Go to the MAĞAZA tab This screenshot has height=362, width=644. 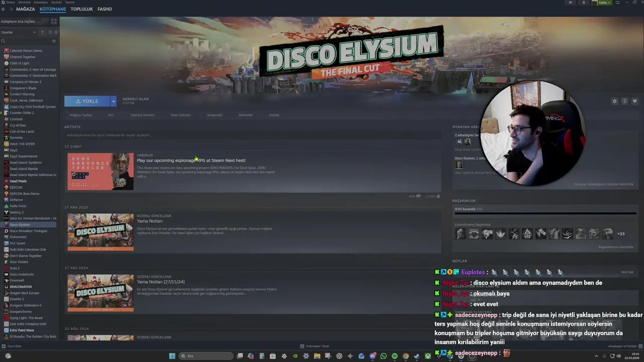[x=26, y=9]
